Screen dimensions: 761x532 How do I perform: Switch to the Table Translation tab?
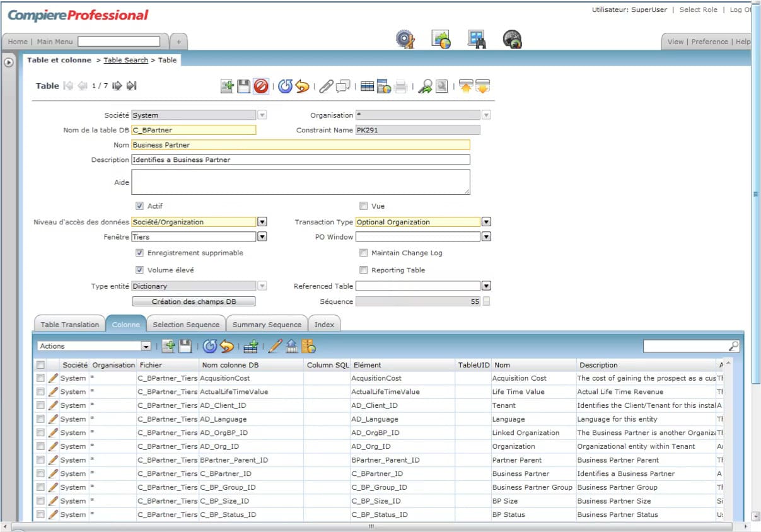(69, 325)
